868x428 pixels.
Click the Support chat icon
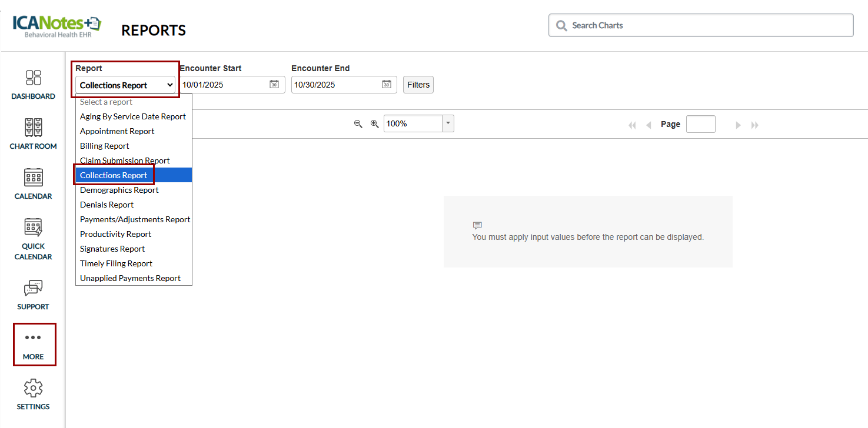[33, 288]
